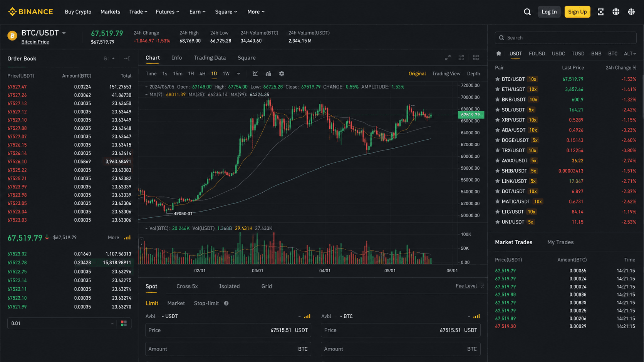
Task: Select the FDUSD market tab
Action: click(537, 53)
